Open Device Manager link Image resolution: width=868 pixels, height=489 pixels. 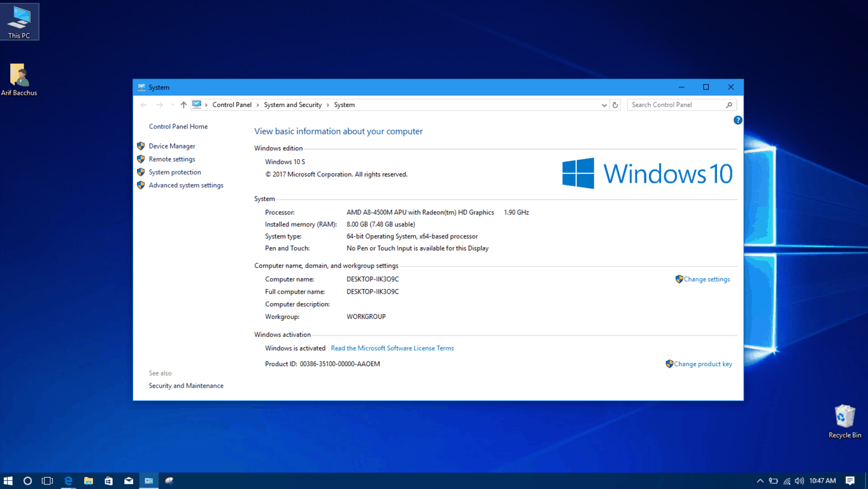[172, 146]
